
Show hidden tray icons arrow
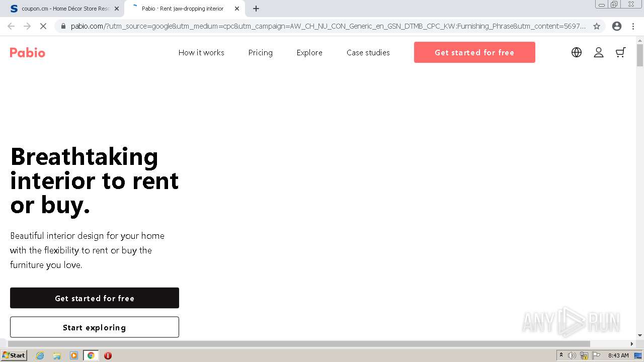coord(561,355)
